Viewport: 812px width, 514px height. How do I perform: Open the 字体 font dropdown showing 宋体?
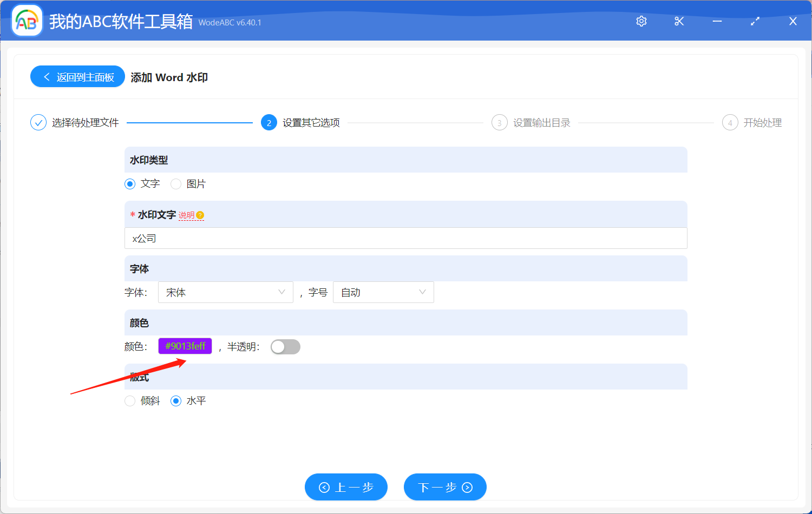click(x=225, y=292)
